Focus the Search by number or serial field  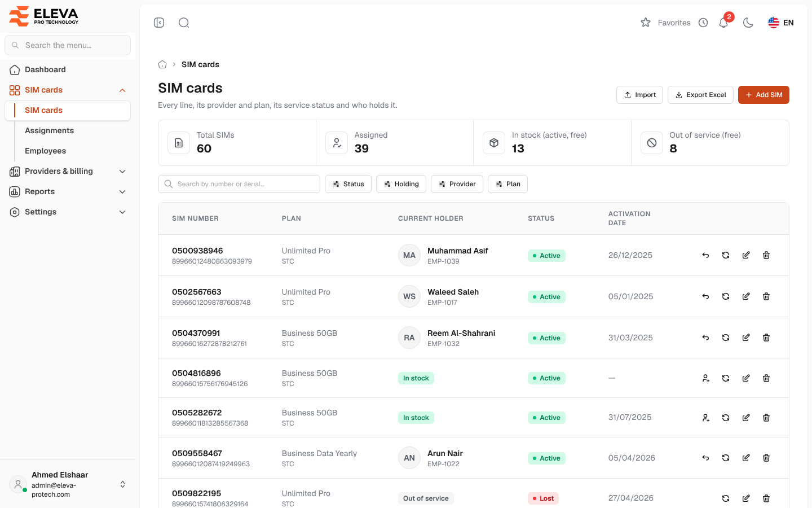[239, 184]
